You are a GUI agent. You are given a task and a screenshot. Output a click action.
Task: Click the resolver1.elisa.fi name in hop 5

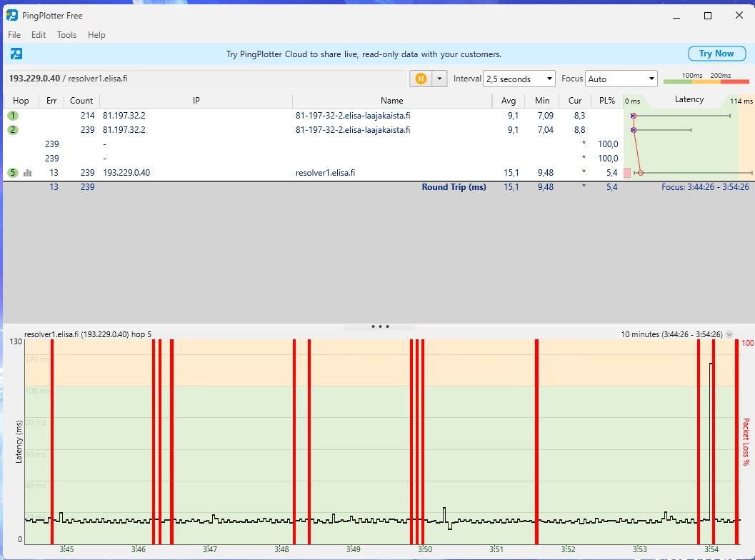pyautogui.click(x=325, y=173)
